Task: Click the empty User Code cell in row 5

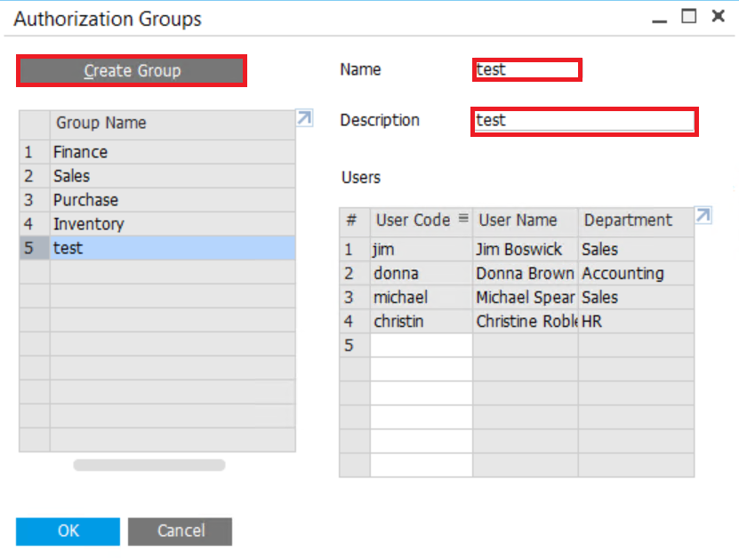Action: tap(421, 345)
